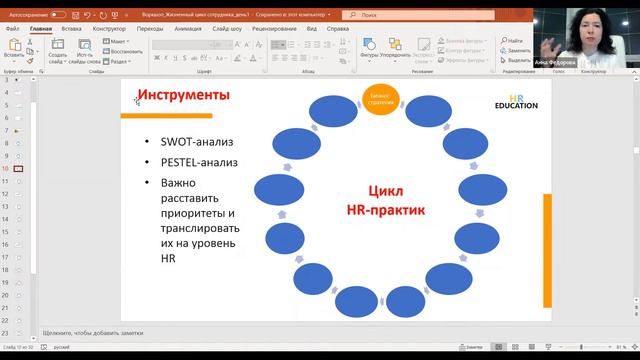Open Эффекты фигуры effects dropdown
The width and height of the screenshot is (640, 360).
463,60
